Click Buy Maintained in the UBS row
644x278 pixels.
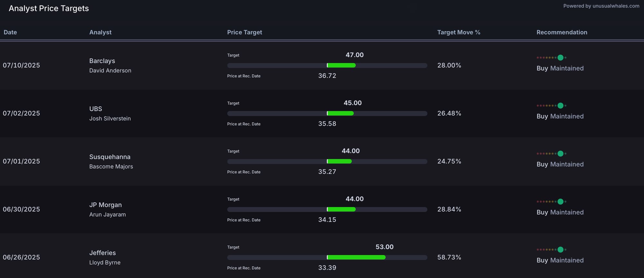pyautogui.click(x=560, y=117)
